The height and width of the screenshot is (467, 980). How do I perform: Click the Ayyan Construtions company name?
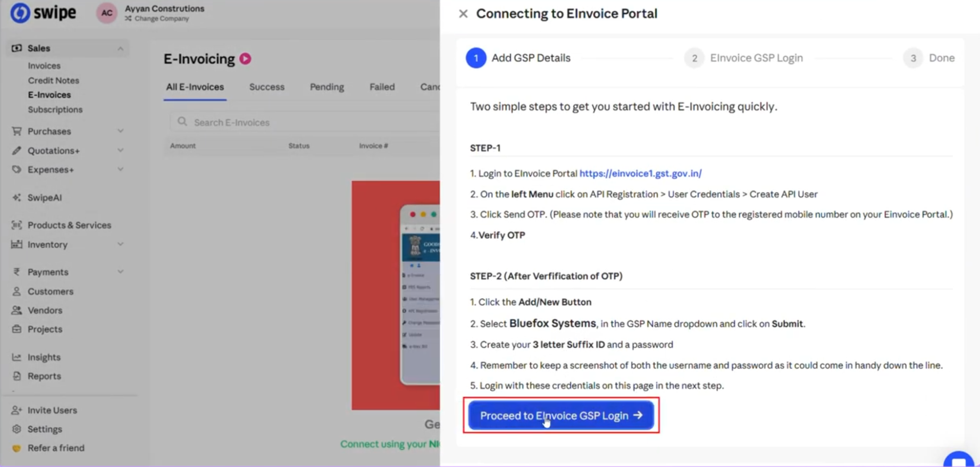164,9
